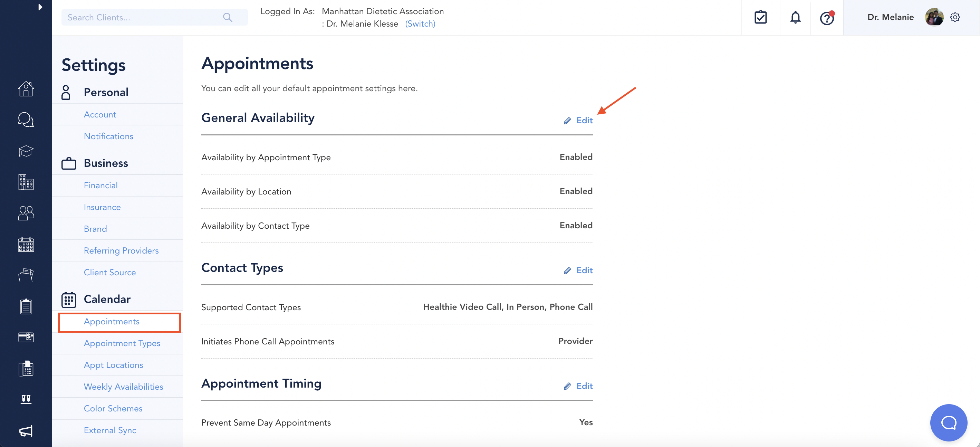Open the Calendar grid icon in sidebar
The width and height of the screenshot is (980, 447).
click(x=26, y=244)
